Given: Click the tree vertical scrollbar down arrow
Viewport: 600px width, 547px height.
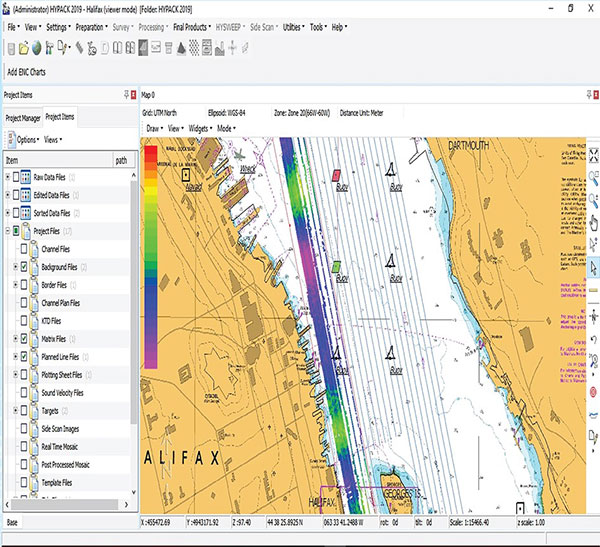Looking at the screenshot, I should click(x=134, y=492).
